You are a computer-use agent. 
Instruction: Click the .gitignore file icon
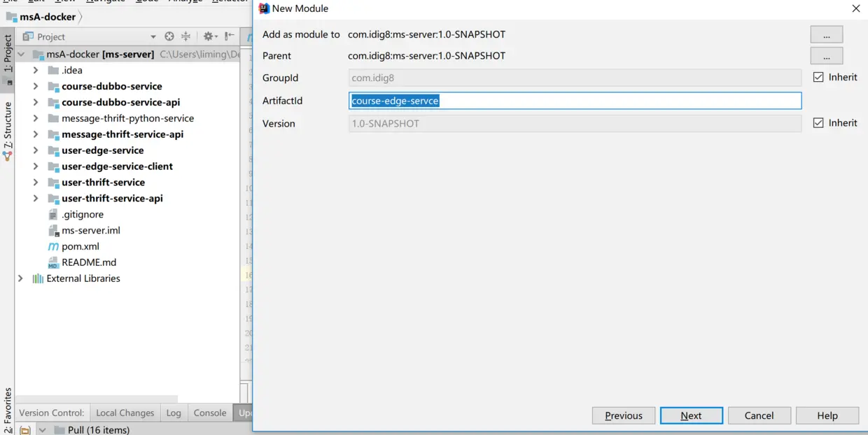click(53, 215)
